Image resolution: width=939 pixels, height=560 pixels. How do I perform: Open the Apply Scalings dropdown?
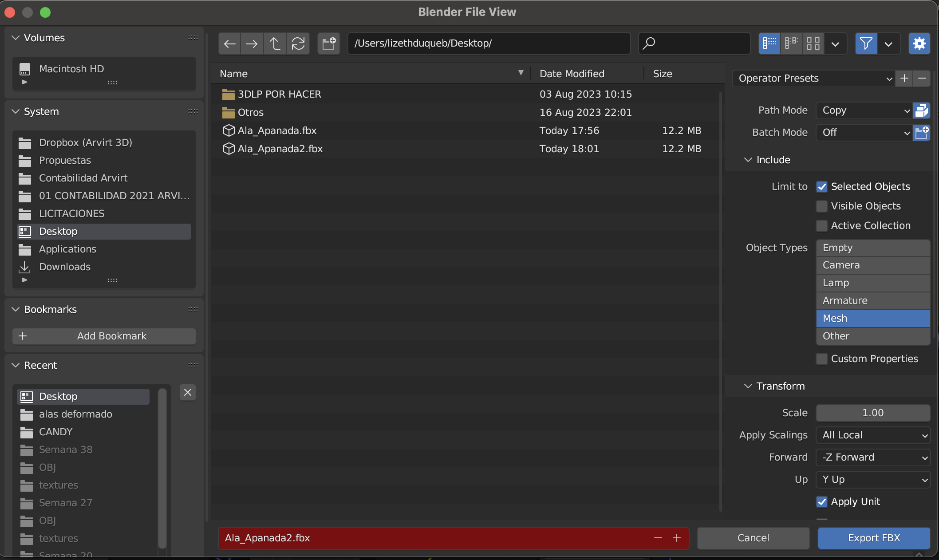[872, 435]
